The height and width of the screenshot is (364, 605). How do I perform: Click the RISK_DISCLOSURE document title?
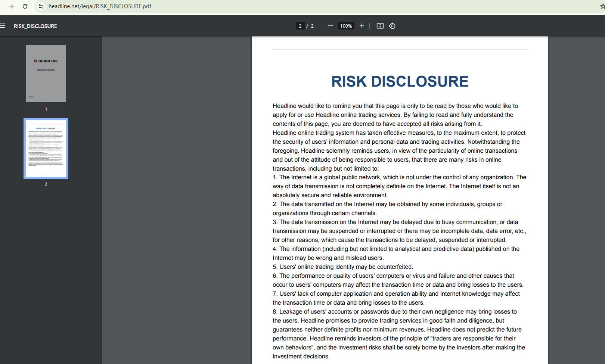(35, 26)
